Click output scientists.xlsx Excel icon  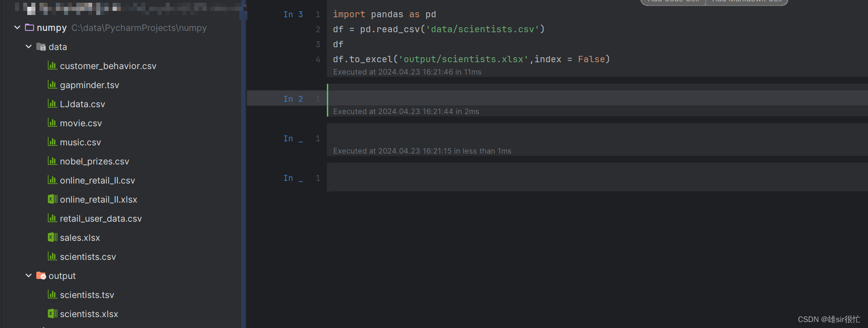pos(53,313)
